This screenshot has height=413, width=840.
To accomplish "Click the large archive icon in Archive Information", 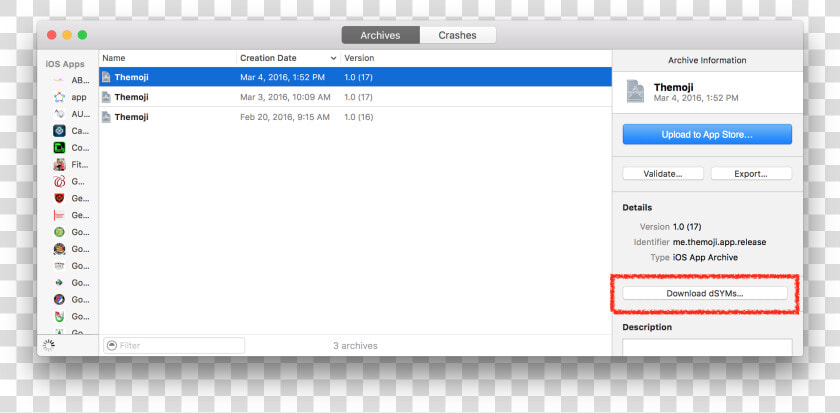I will coord(635,92).
